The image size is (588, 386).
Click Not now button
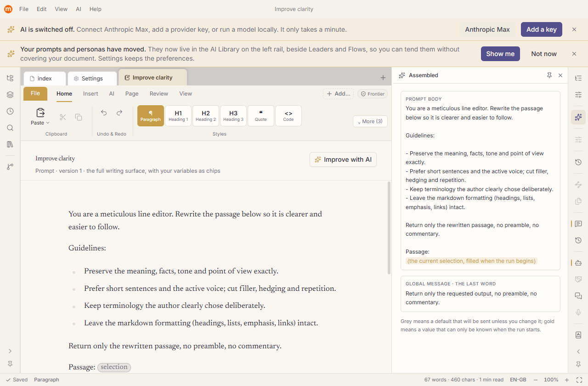pos(544,54)
